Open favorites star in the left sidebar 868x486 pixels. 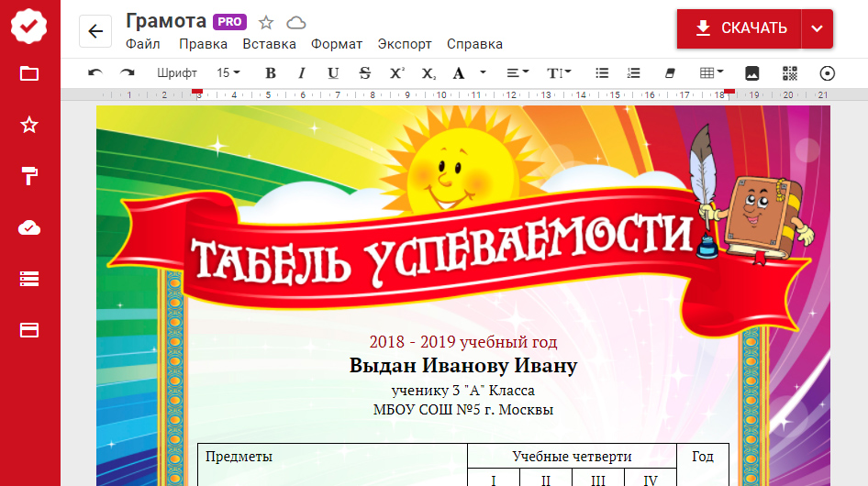pyautogui.click(x=28, y=125)
